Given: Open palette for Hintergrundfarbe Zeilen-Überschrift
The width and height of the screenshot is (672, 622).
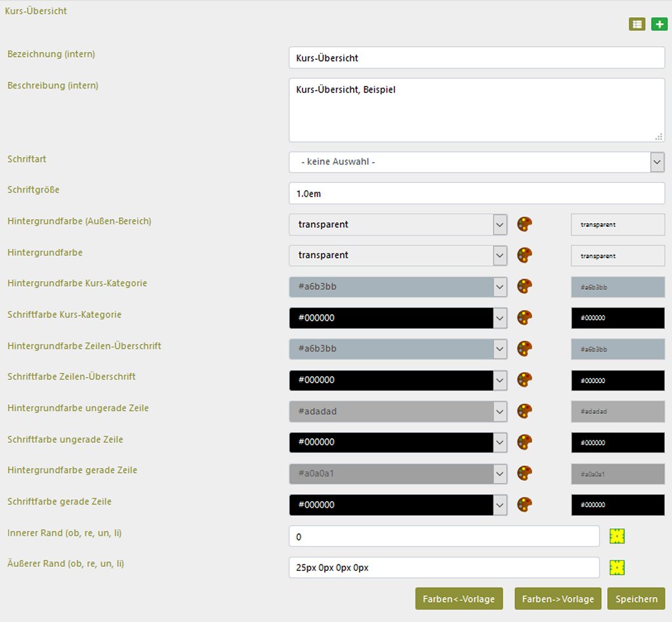Looking at the screenshot, I should tap(524, 348).
